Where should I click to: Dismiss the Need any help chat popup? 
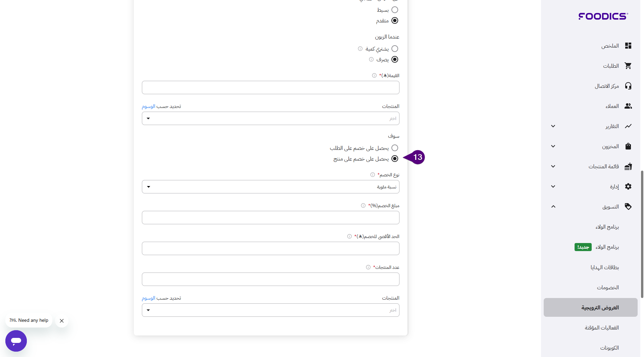62,321
